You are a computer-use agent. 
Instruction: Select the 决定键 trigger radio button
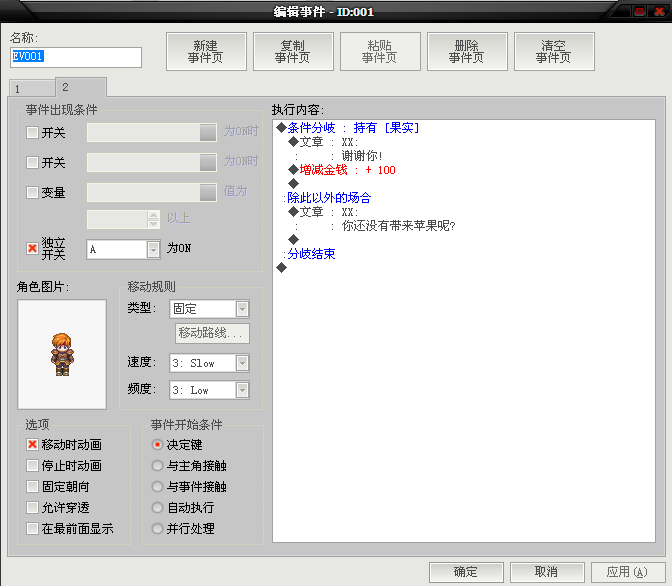(x=158, y=445)
